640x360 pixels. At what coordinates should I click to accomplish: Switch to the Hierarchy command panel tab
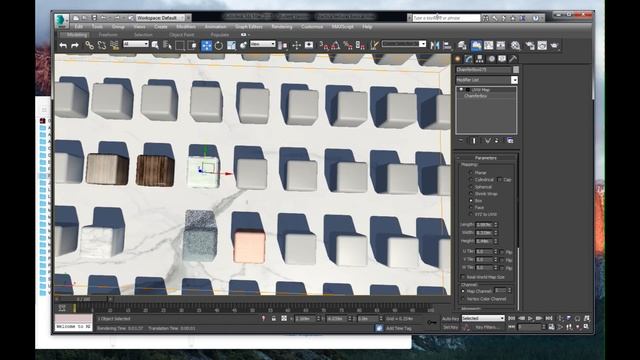coord(480,59)
